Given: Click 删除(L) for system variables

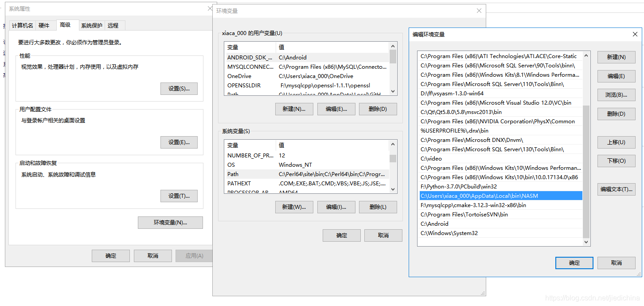Looking at the screenshot, I should (378, 207).
